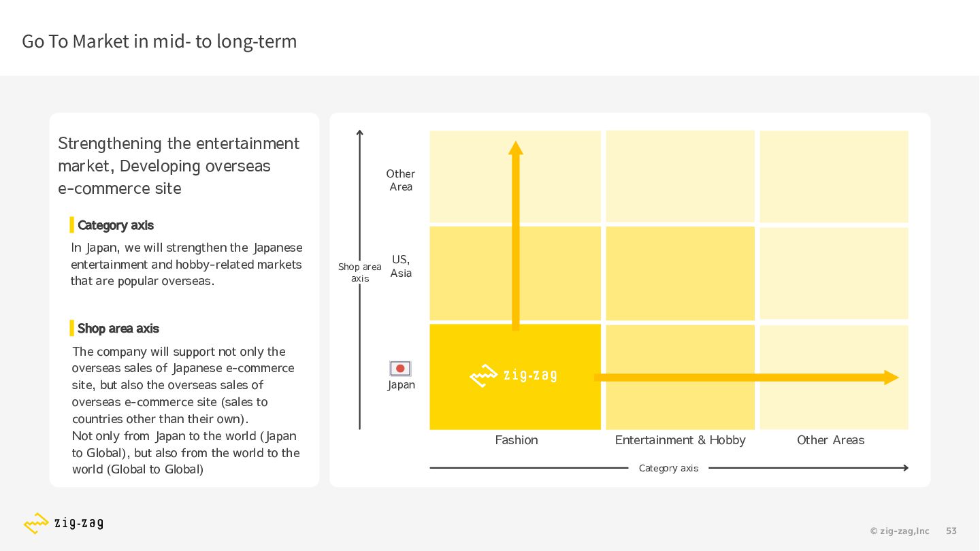Select the Other Areas category label
This screenshot has width=980, height=551.
[831, 440]
